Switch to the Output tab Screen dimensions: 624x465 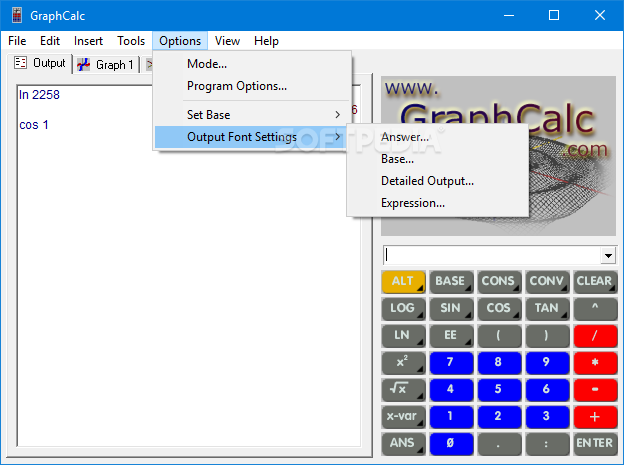tap(40, 63)
